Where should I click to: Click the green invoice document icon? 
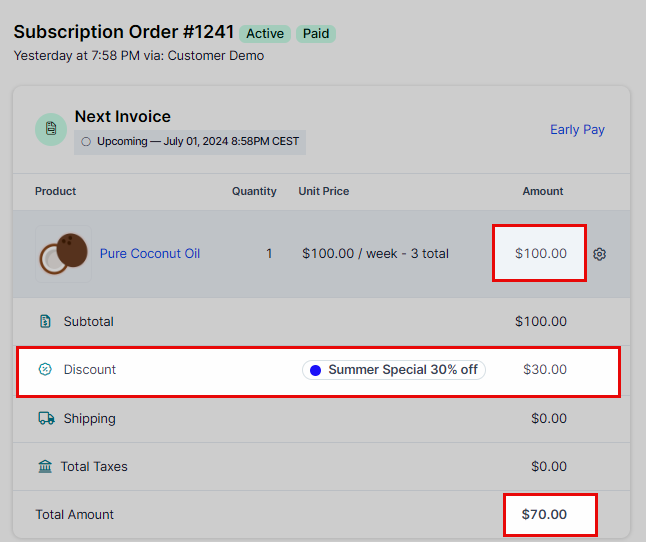click(51, 129)
